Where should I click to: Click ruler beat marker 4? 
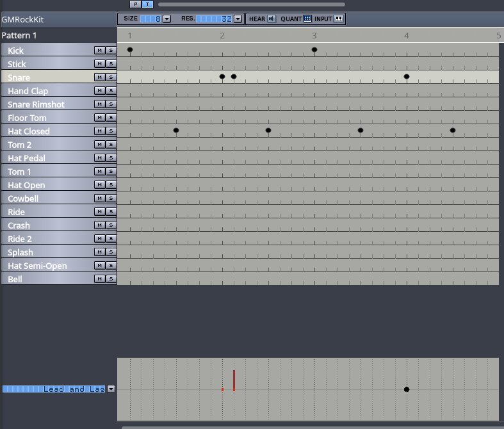click(x=407, y=36)
